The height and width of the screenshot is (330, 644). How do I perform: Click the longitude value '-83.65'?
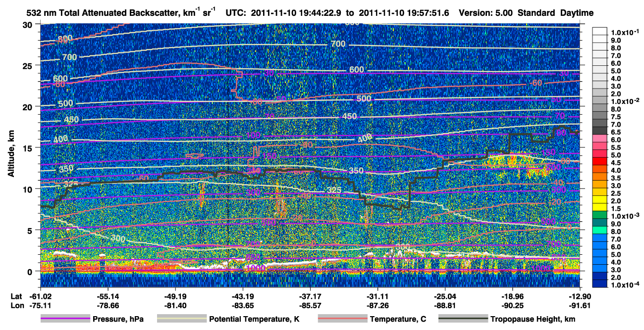pyautogui.click(x=243, y=306)
